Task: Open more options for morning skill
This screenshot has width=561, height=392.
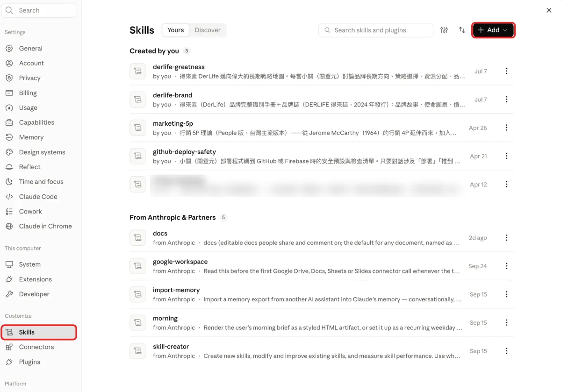Action: (507, 322)
